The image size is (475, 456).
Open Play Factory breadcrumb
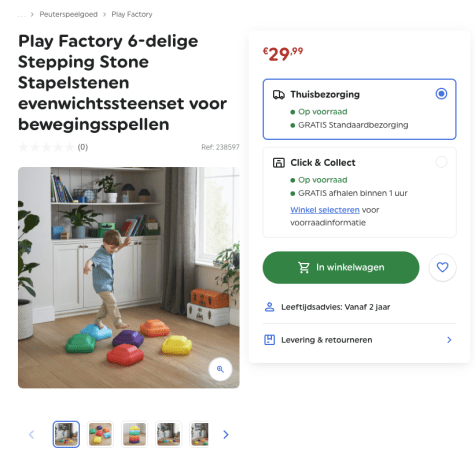tap(132, 14)
